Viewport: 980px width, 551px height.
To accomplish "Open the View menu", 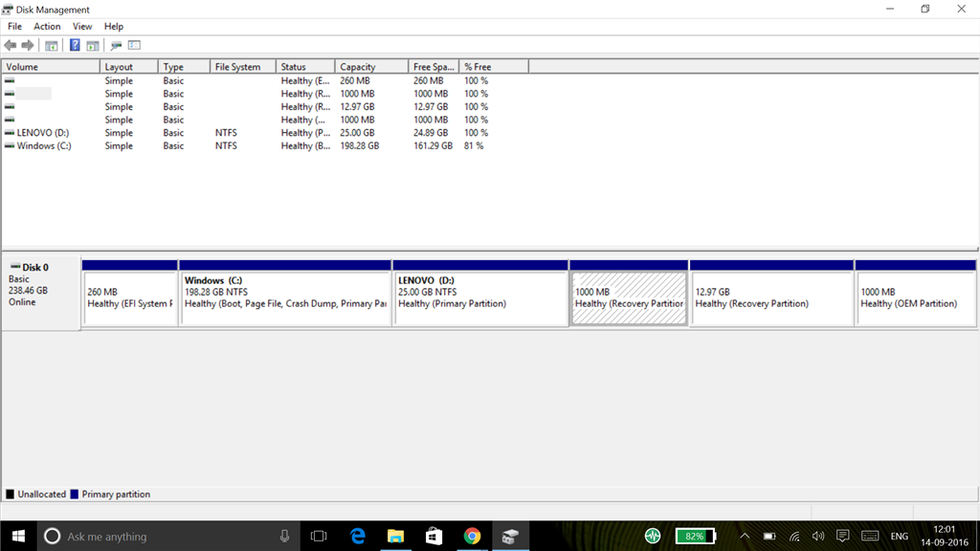I will tap(82, 26).
